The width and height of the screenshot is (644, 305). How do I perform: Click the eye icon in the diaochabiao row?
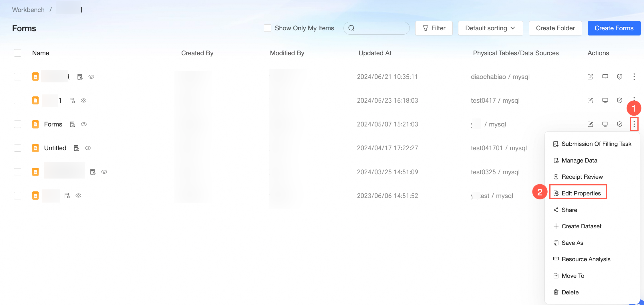pyautogui.click(x=91, y=77)
